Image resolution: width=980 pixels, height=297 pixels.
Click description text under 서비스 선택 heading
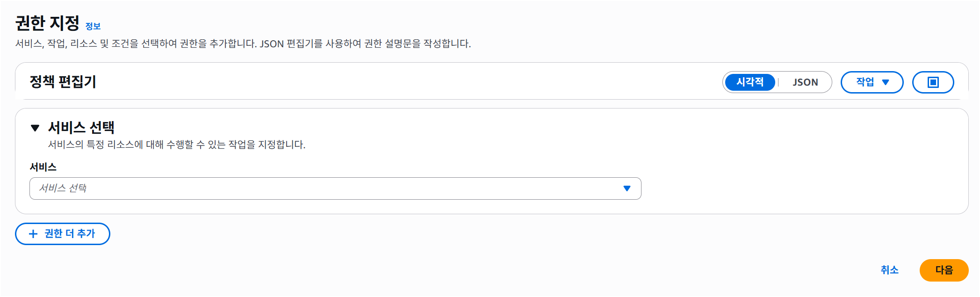[x=177, y=145]
